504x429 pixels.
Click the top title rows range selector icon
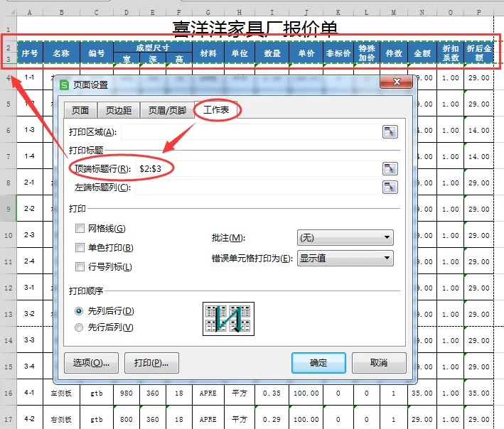pyautogui.click(x=390, y=168)
